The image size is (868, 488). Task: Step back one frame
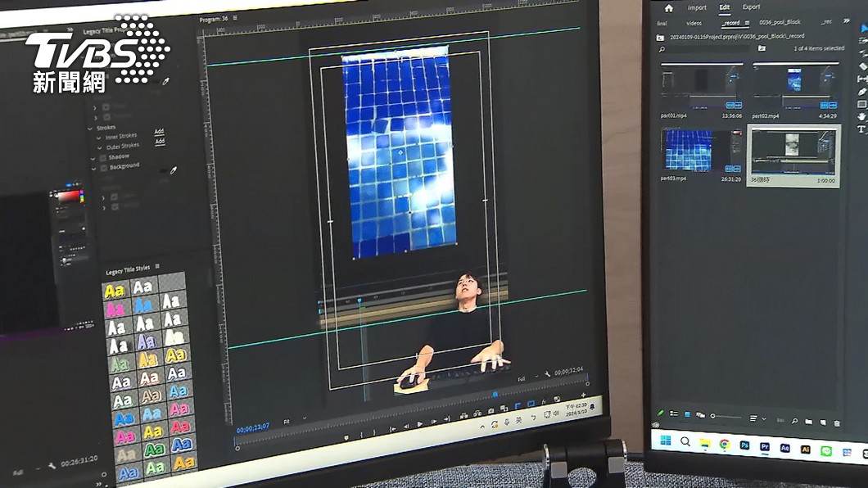click(x=406, y=426)
